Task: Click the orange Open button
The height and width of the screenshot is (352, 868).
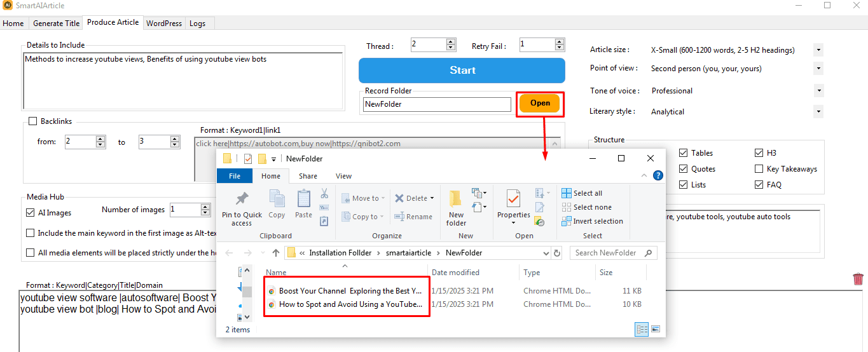Action: coord(540,103)
